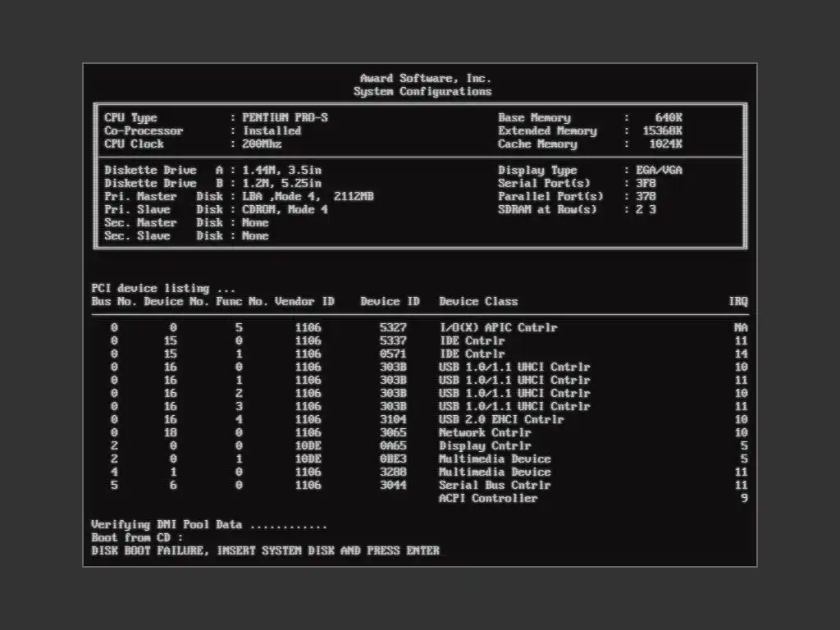Viewport: 840px width, 630px height.
Task: Select the 'EGA/VGA' display type value
Action: point(659,170)
